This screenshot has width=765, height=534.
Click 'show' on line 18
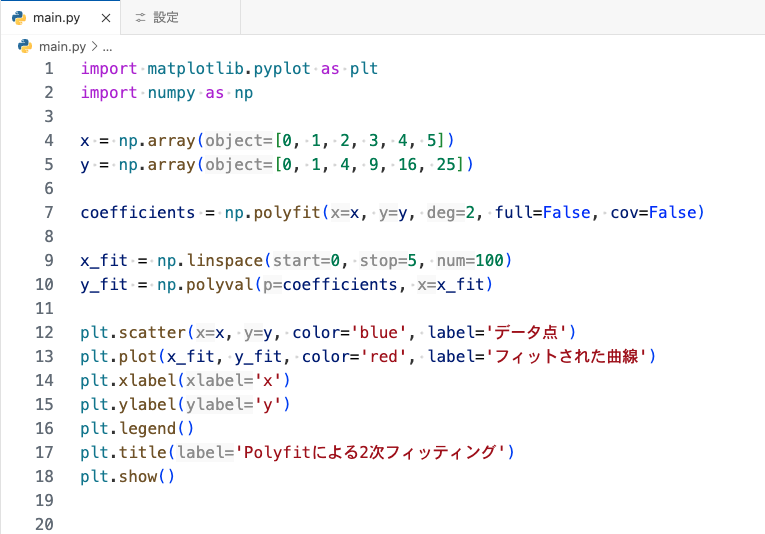138,476
